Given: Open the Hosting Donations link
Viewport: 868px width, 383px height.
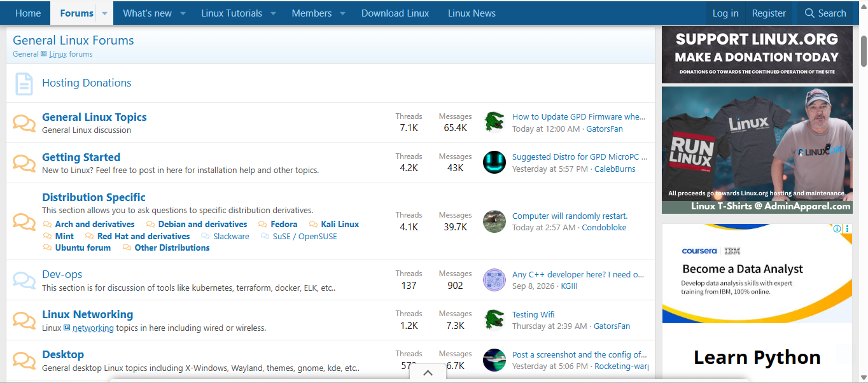Looking at the screenshot, I should coord(87,83).
